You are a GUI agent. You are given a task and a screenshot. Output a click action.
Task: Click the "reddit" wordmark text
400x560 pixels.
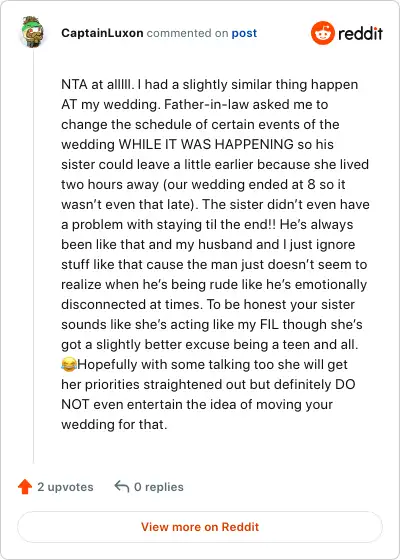pyautogui.click(x=360, y=33)
